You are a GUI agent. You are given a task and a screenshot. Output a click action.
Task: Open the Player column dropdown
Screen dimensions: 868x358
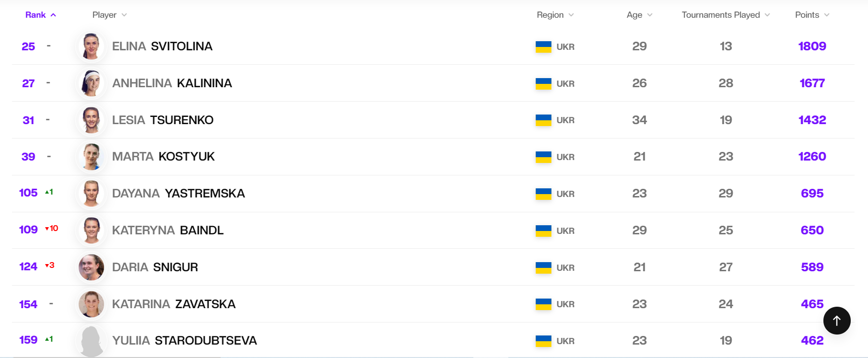click(x=109, y=15)
